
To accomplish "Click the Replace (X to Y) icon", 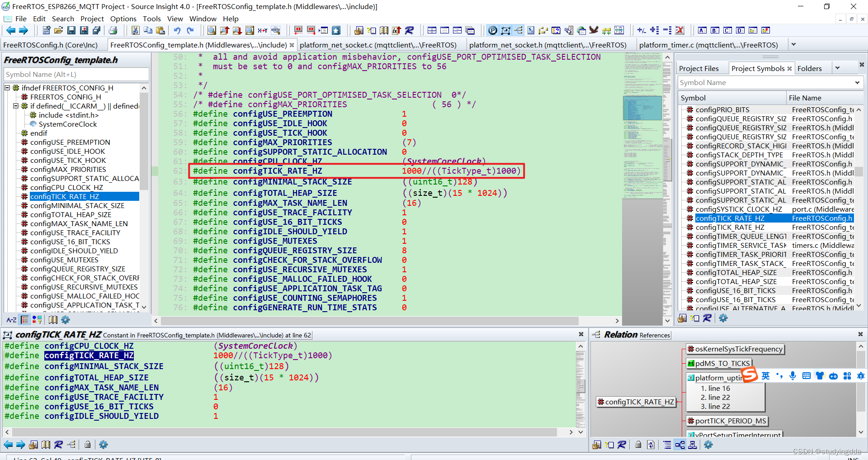I will [x=262, y=30].
